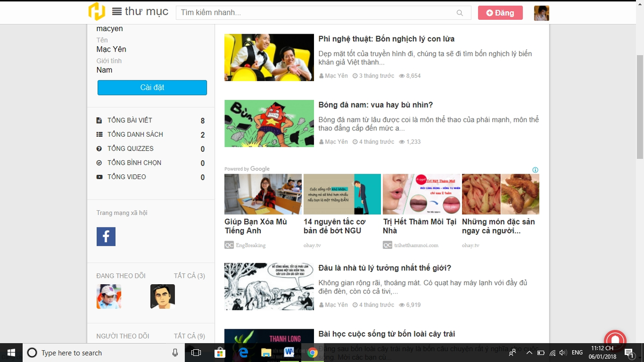This screenshot has height=362, width=644.
Task: Click the ENG language indicator
Action: tap(577, 352)
